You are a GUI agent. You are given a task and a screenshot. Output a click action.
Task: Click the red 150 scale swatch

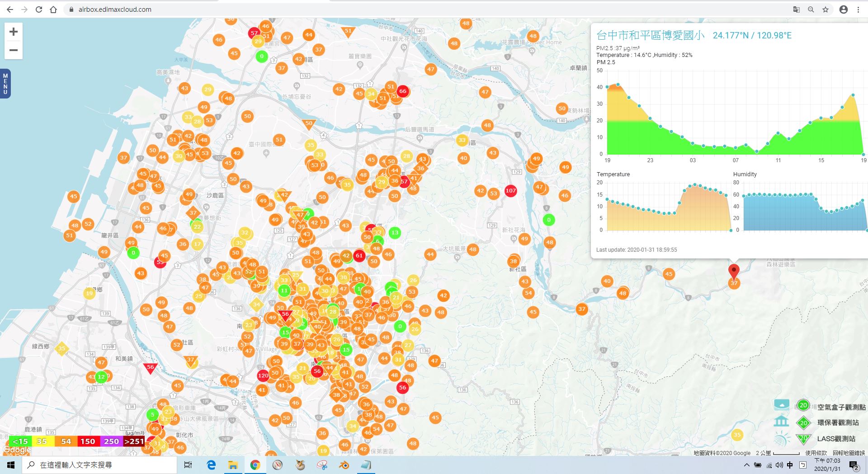[x=88, y=441]
